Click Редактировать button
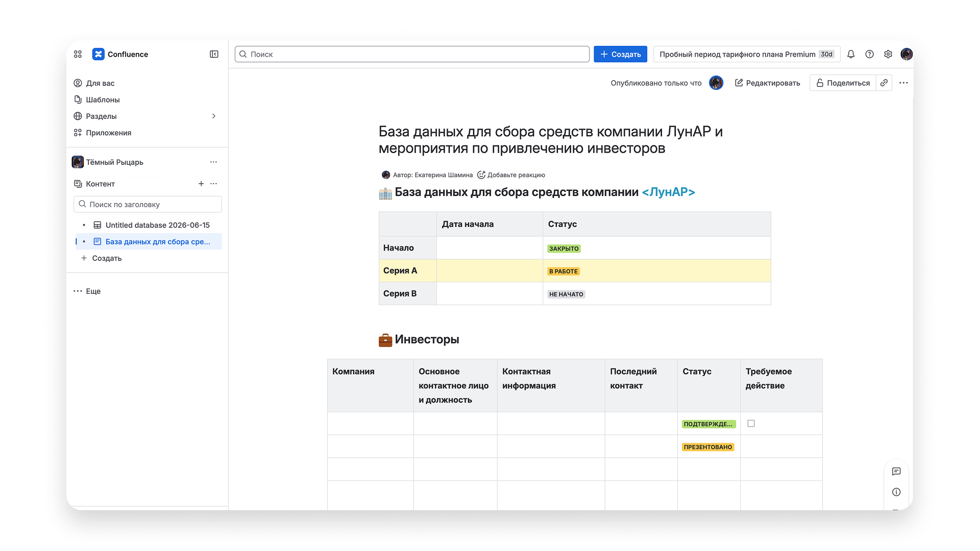The width and height of the screenshot is (980, 551). click(767, 83)
